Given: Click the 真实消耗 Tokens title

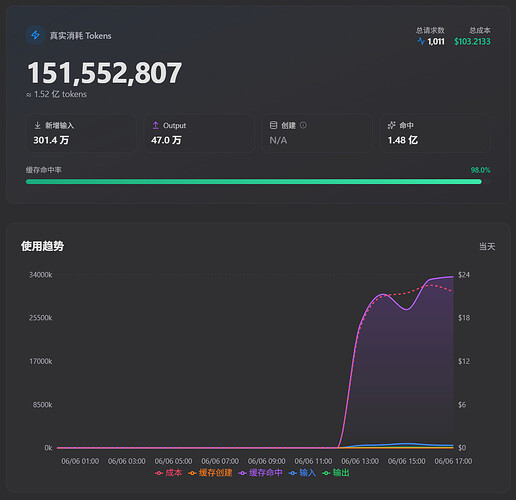Looking at the screenshot, I should coord(80,36).
